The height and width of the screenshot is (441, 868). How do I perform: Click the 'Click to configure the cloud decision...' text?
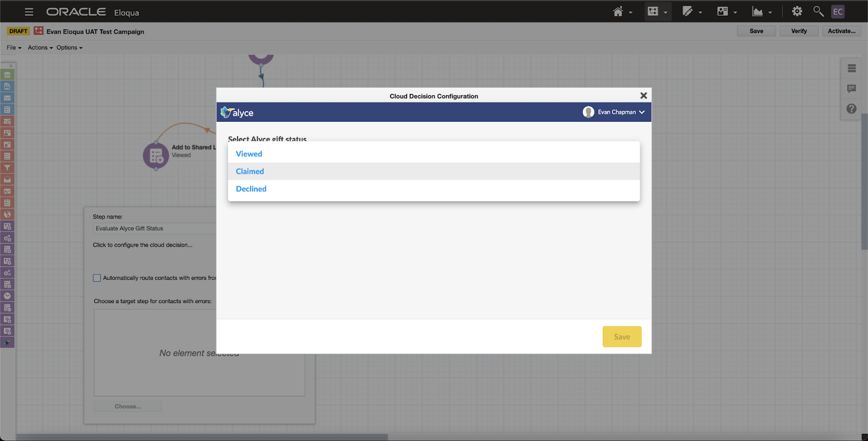pos(143,245)
